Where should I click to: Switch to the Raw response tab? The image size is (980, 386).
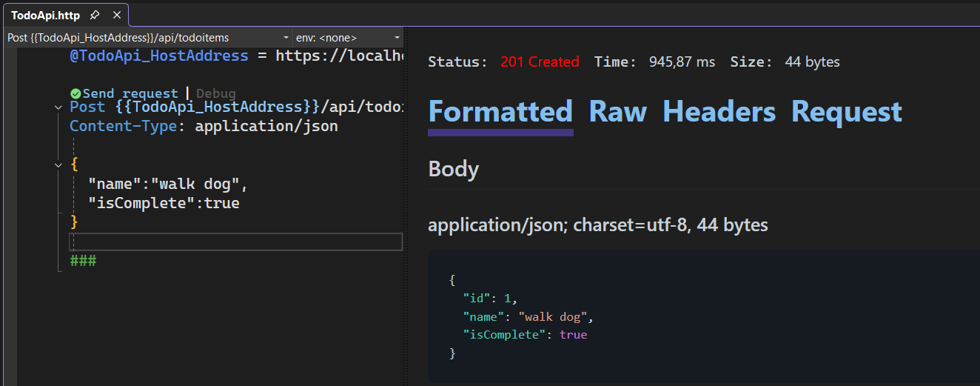[x=617, y=112]
